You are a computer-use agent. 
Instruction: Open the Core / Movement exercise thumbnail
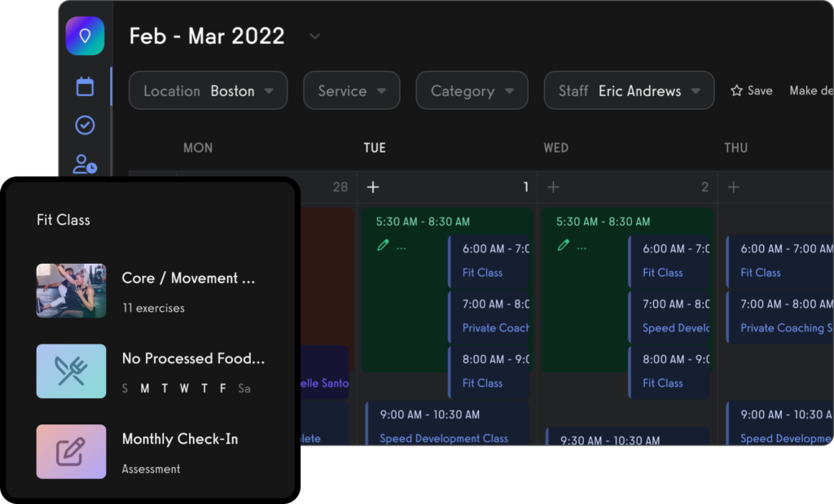71,291
